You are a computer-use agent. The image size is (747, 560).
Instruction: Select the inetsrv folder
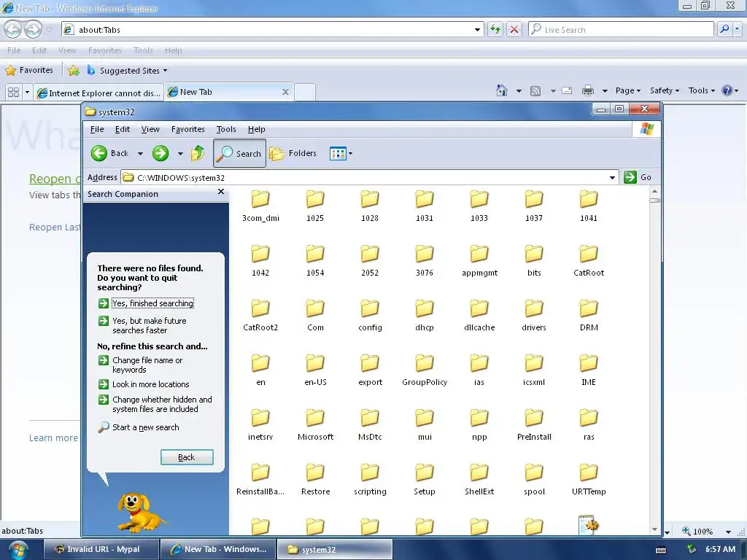[260, 424]
